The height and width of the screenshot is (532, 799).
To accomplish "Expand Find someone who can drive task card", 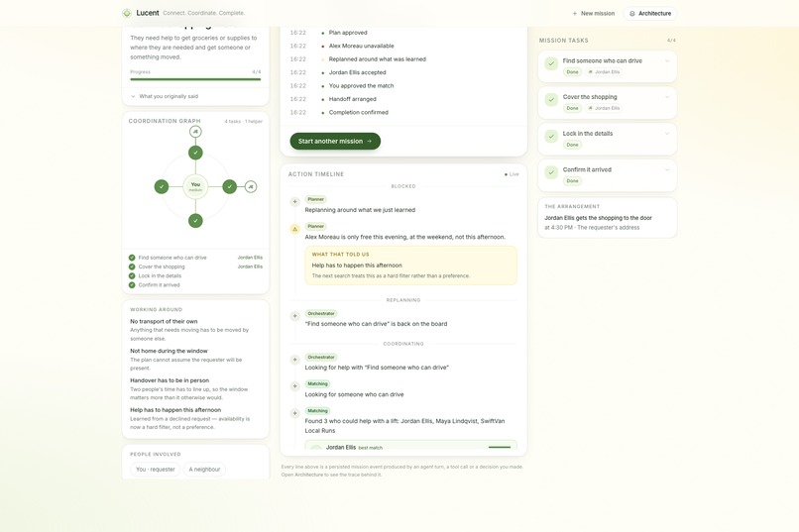I will click(667, 61).
